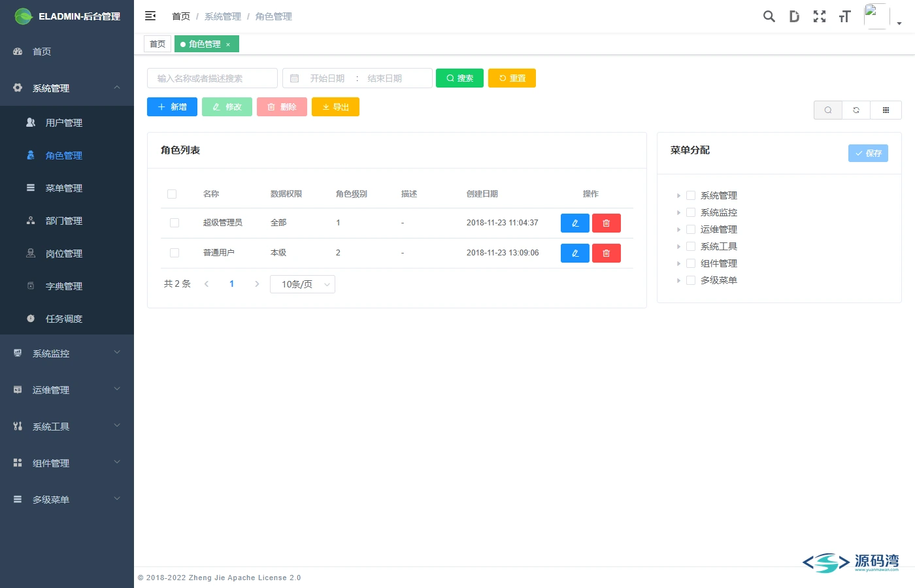
Task: Open 部门管理 in the sidebar
Action: (x=67, y=221)
